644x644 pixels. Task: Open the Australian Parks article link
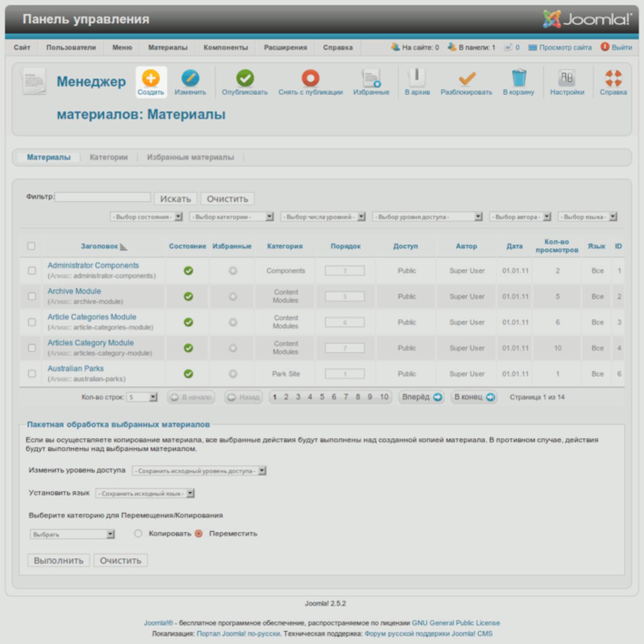click(x=75, y=368)
